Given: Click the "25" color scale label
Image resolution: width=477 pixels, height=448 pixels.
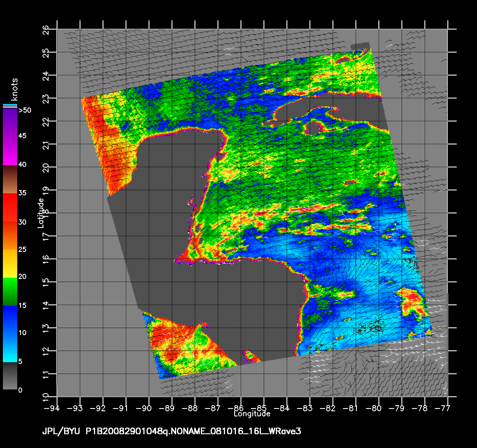Looking at the screenshot, I should pyautogui.click(x=22, y=249).
